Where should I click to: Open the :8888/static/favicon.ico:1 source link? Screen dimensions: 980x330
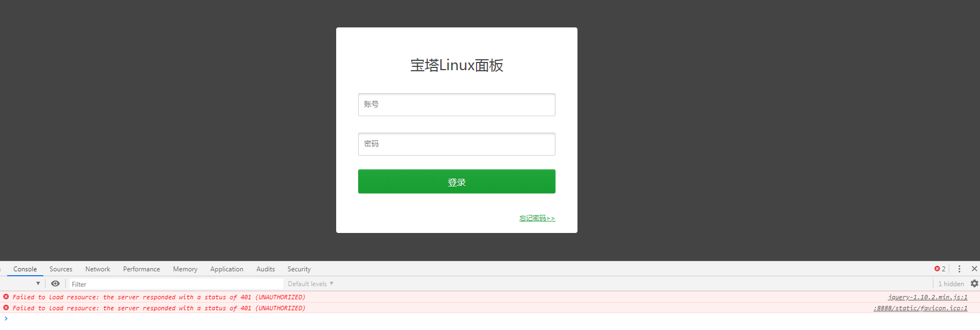point(920,308)
